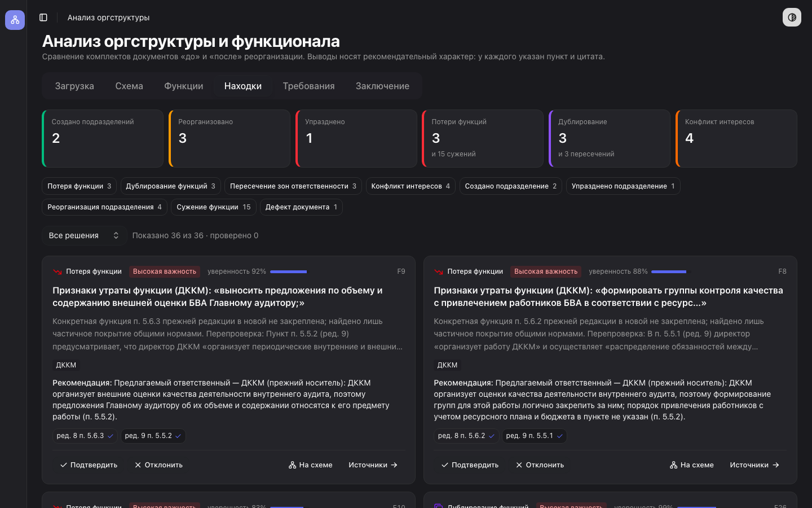Screen dimensions: 812x508
Task: Click the Упразднено stat card
Action: [356, 138]
